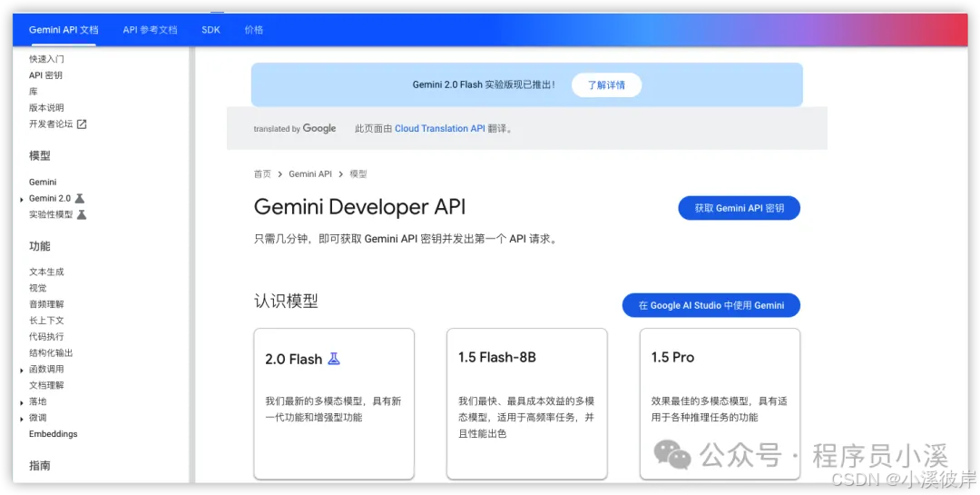Screen dimensions: 980x495
Task: Expand the Gemini 2.0 sidebar entry arrow
Action: tap(22, 200)
